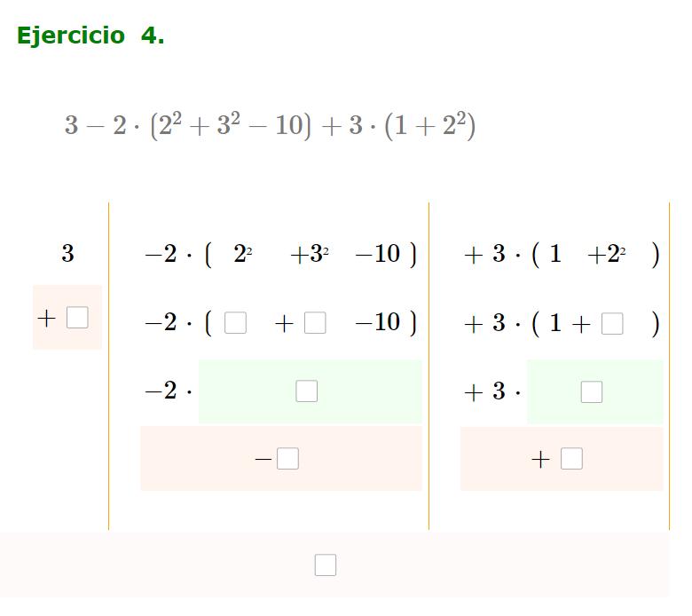Click the + 3 · beside the right green box
The height and width of the screenshot is (616, 692).
[x=492, y=391]
